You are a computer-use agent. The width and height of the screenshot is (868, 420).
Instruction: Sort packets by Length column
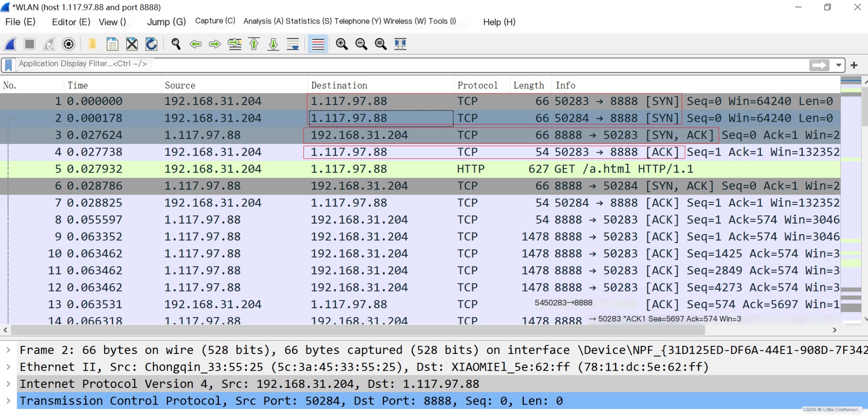coord(531,85)
